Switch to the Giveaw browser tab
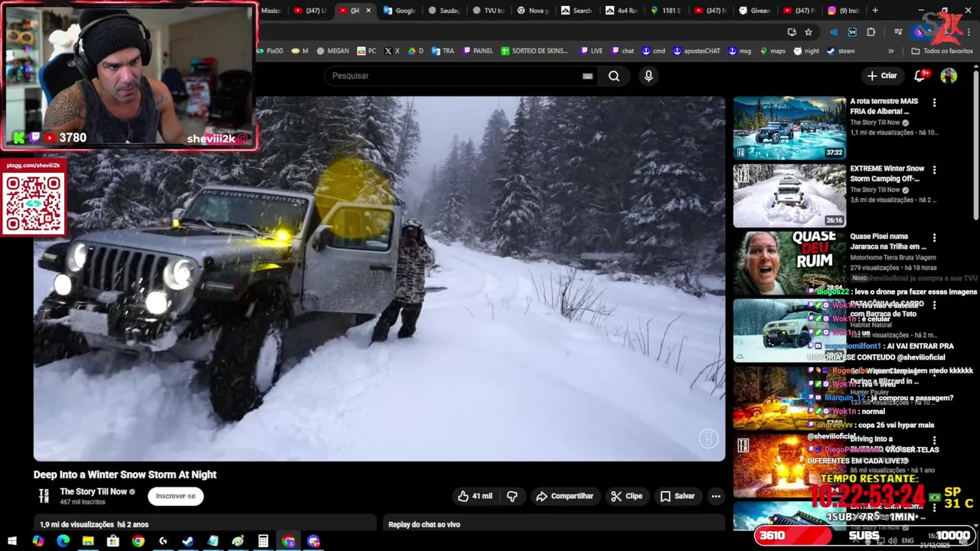This screenshot has width=980, height=551. coord(754,10)
